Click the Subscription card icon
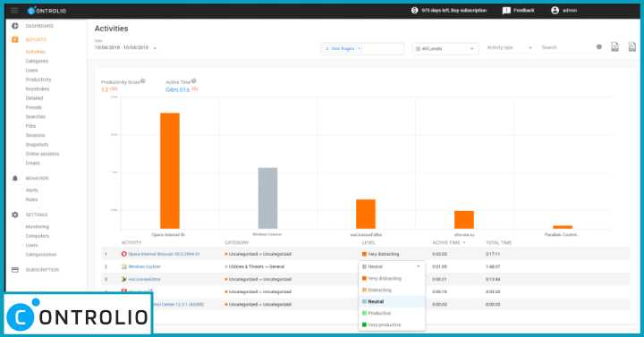The image size is (644, 337). [x=15, y=270]
